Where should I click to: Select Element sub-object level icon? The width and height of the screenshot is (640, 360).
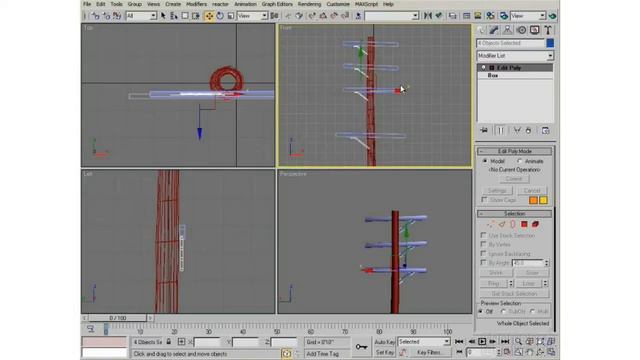(x=536, y=224)
